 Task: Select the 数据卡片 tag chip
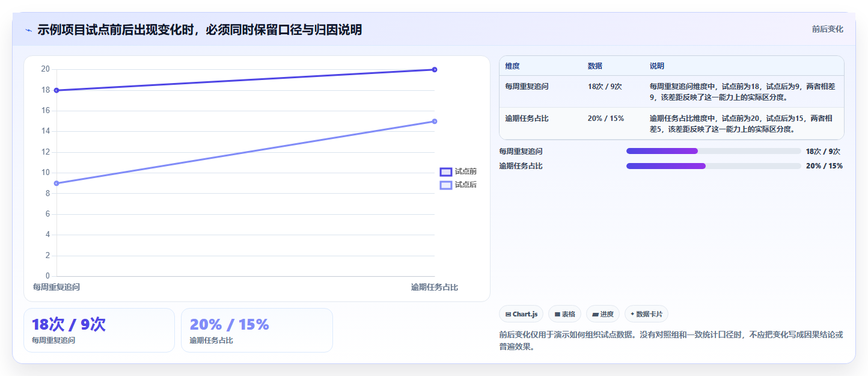point(646,314)
